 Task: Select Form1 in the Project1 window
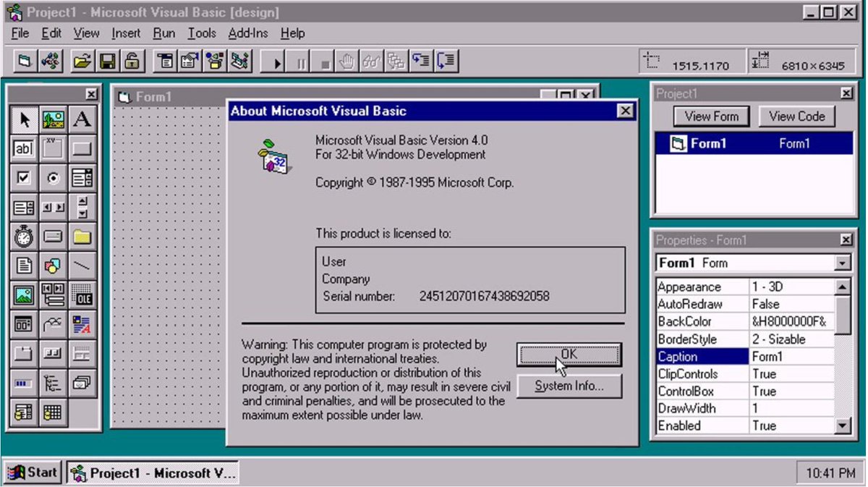tap(723, 143)
